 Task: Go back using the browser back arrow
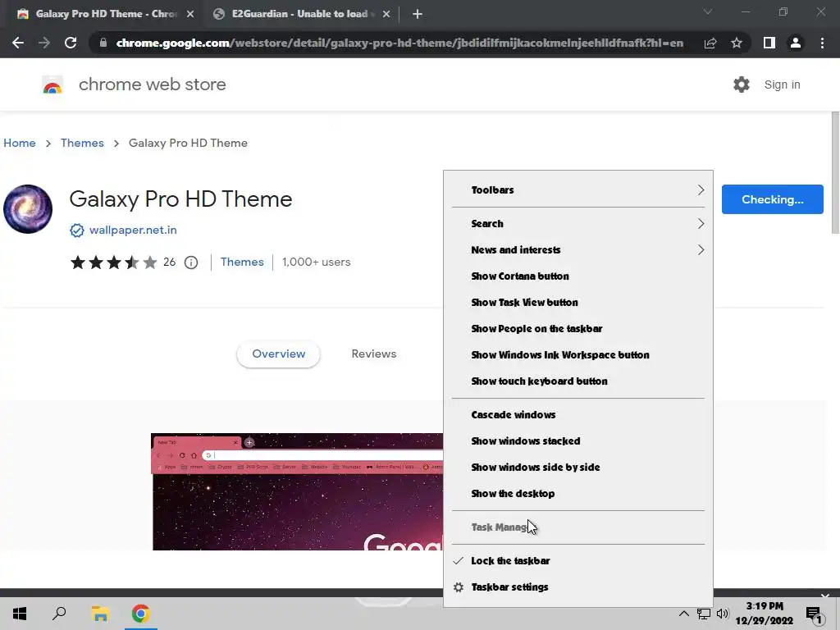18,43
